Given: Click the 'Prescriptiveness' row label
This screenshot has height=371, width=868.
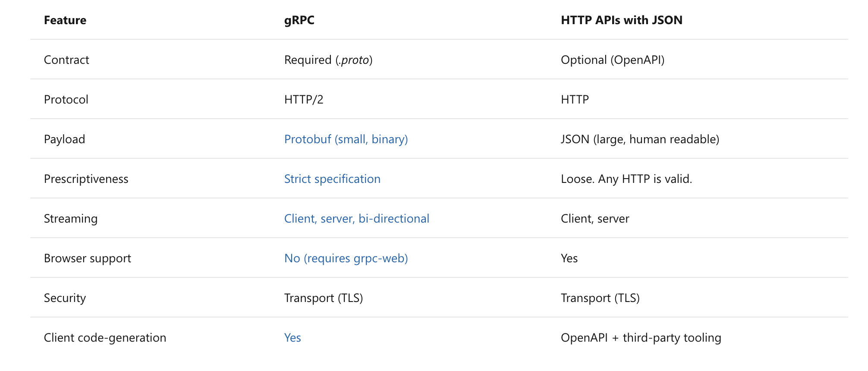Looking at the screenshot, I should pos(86,179).
